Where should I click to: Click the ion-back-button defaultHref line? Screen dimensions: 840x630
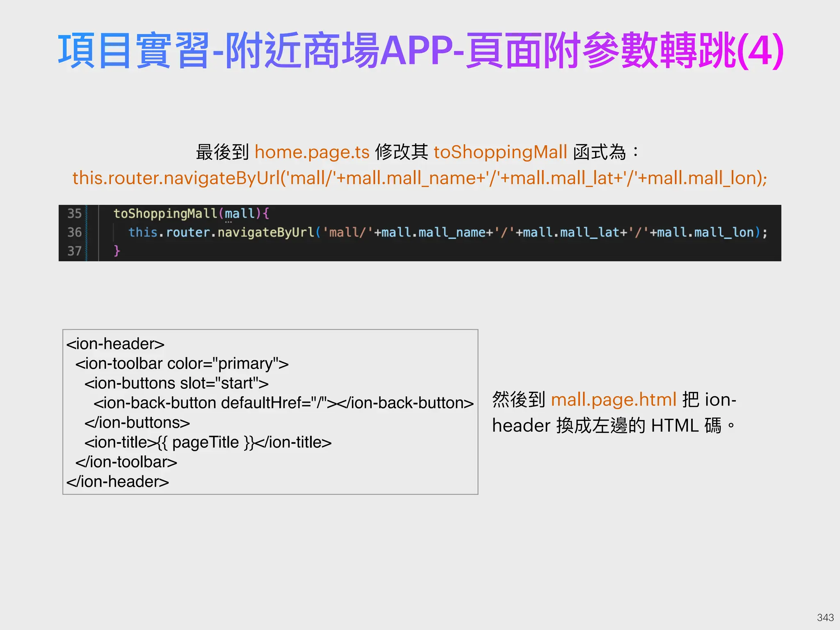click(x=283, y=403)
